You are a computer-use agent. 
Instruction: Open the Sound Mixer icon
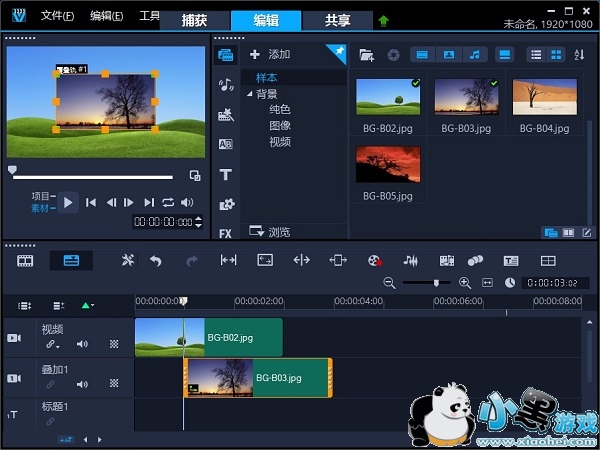[411, 261]
